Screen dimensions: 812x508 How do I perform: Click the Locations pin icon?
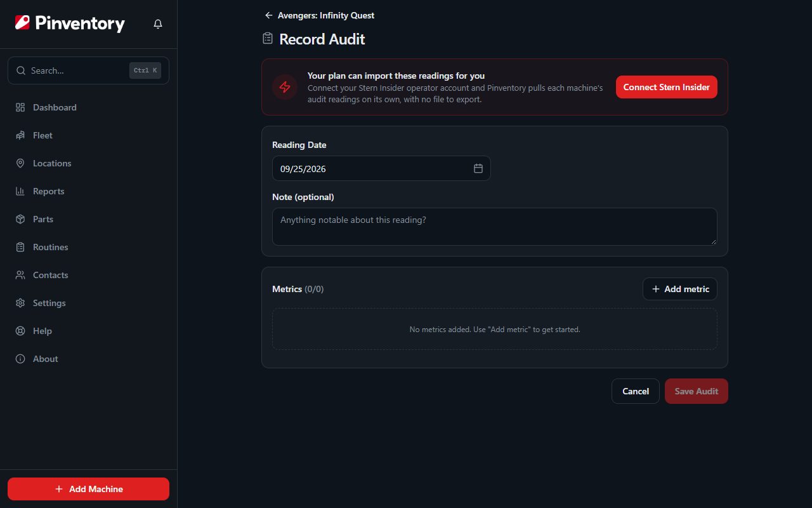coord(20,163)
